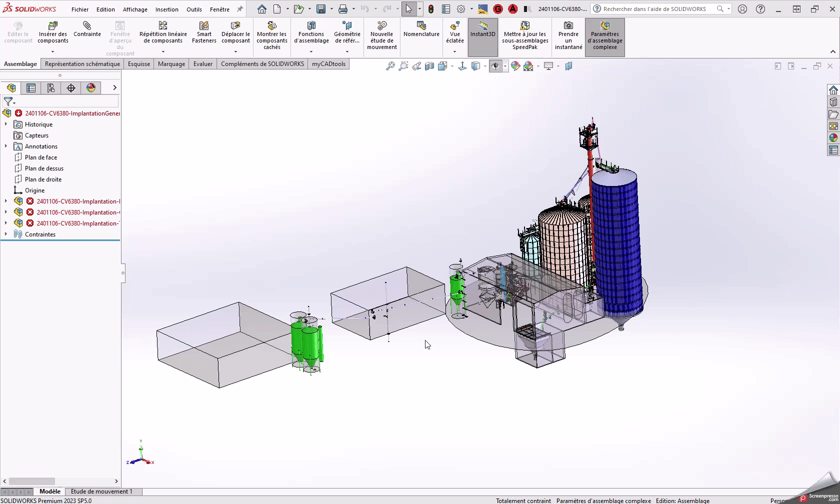Image resolution: width=840 pixels, height=504 pixels.
Task: Open File Explorer in task pane
Action: [x=833, y=114]
